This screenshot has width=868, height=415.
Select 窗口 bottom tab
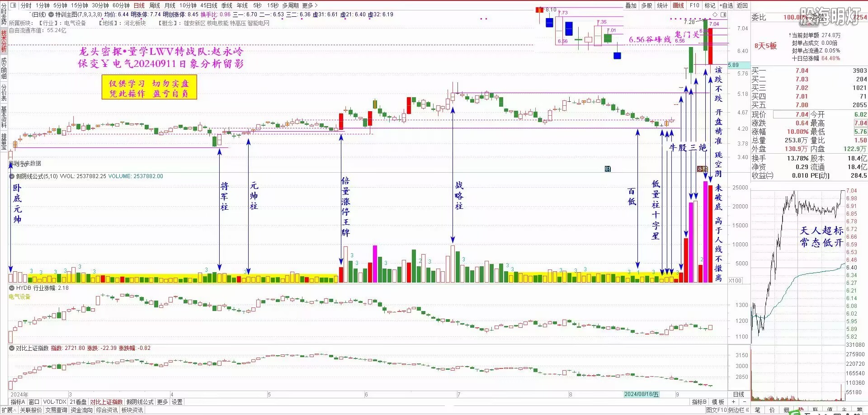click(x=34, y=402)
